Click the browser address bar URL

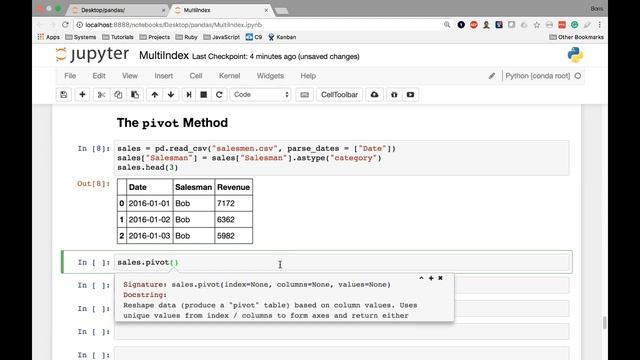click(x=174, y=25)
